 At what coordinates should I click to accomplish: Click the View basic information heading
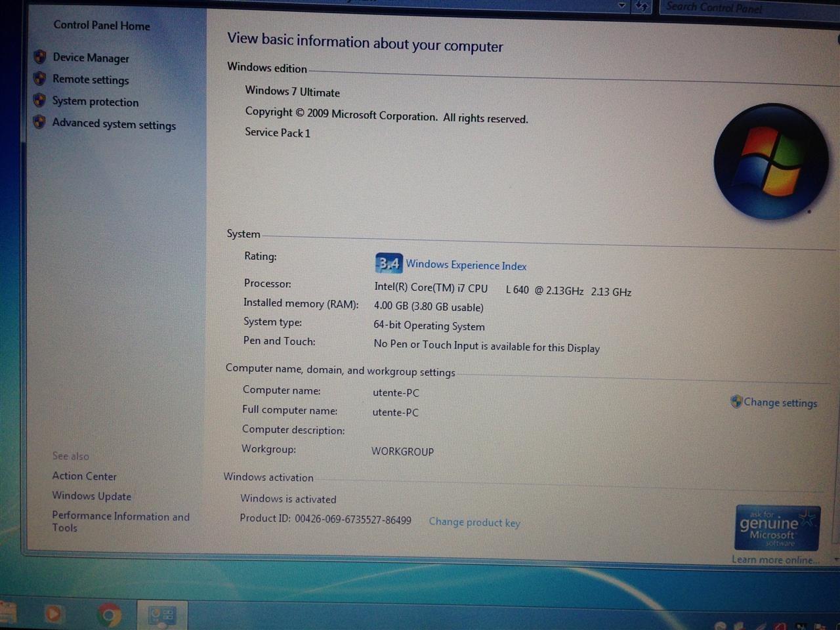coord(365,43)
